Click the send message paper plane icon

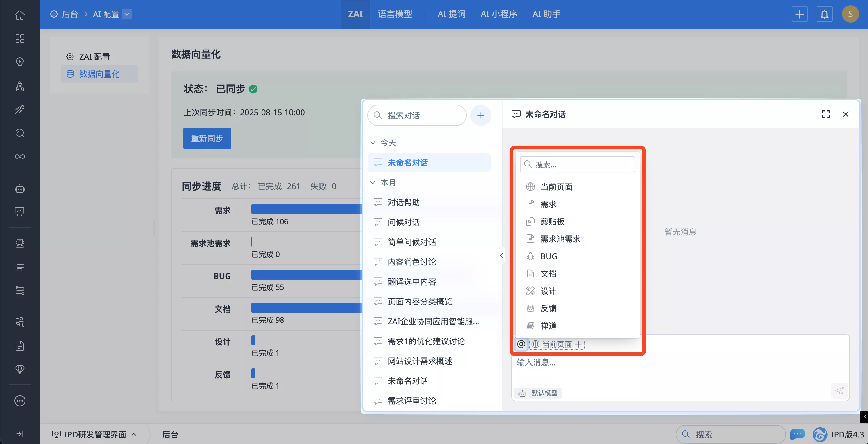[x=839, y=391]
